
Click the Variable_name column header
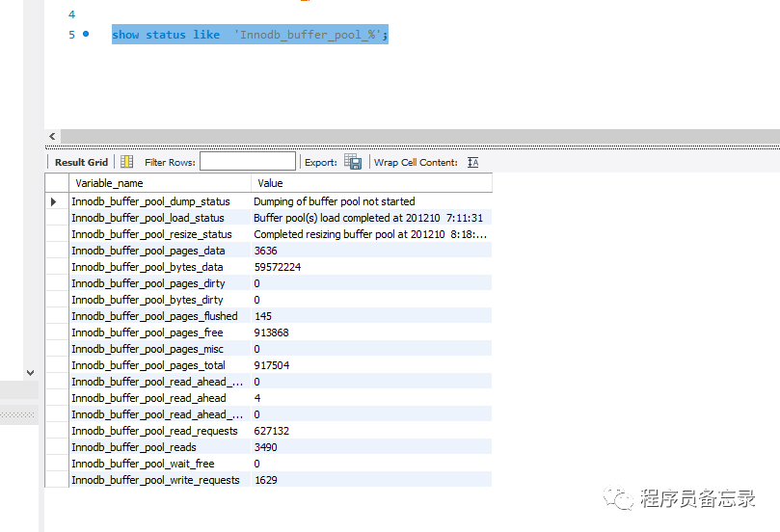click(160, 183)
